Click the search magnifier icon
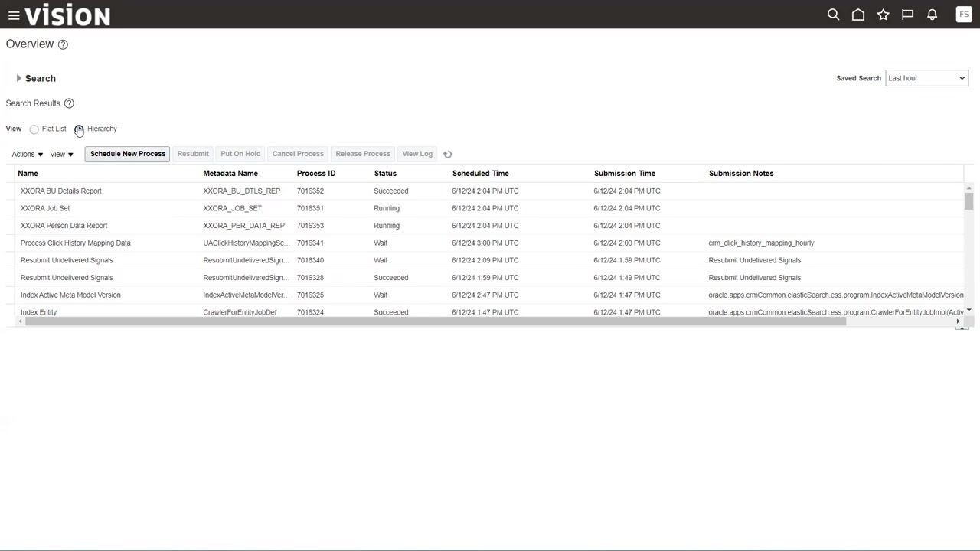The image size is (980, 551). (x=834, y=15)
